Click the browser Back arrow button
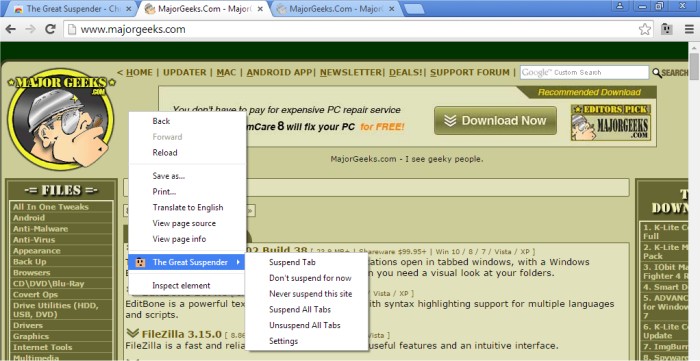Viewport: 700px width, 361px height. point(10,29)
